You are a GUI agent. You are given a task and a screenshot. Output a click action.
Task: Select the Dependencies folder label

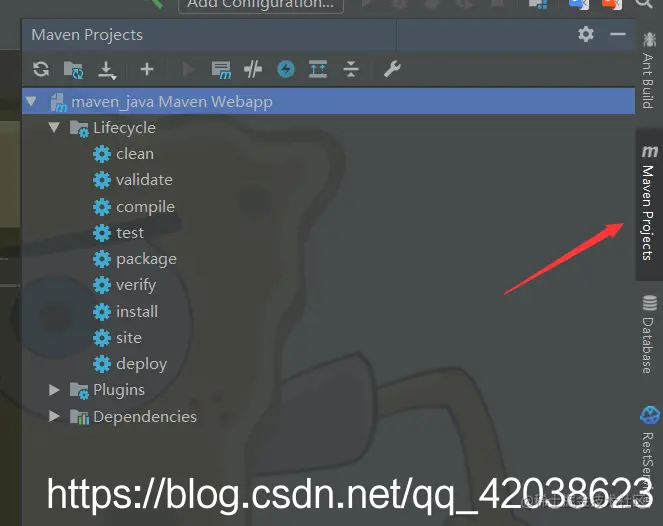(x=145, y=417)
